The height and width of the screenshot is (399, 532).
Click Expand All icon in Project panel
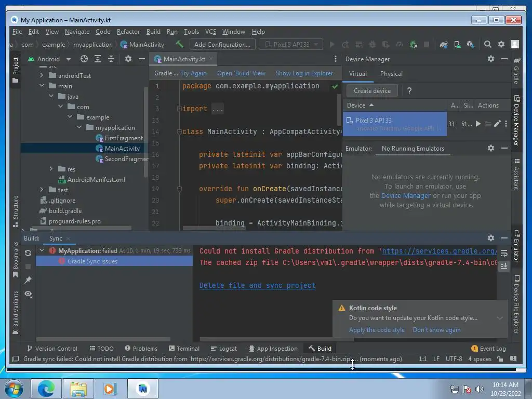point(97,59)
